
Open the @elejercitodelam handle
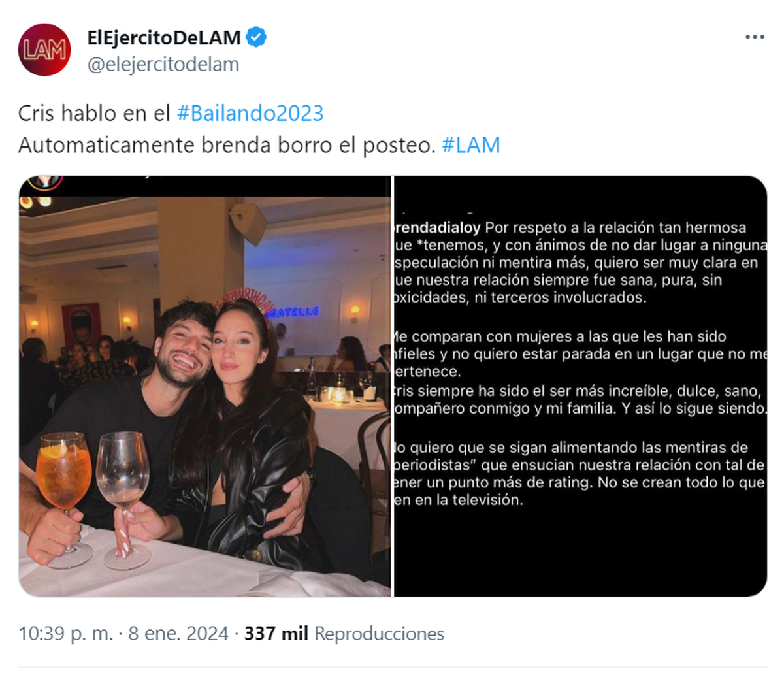[x=163, y=64]
